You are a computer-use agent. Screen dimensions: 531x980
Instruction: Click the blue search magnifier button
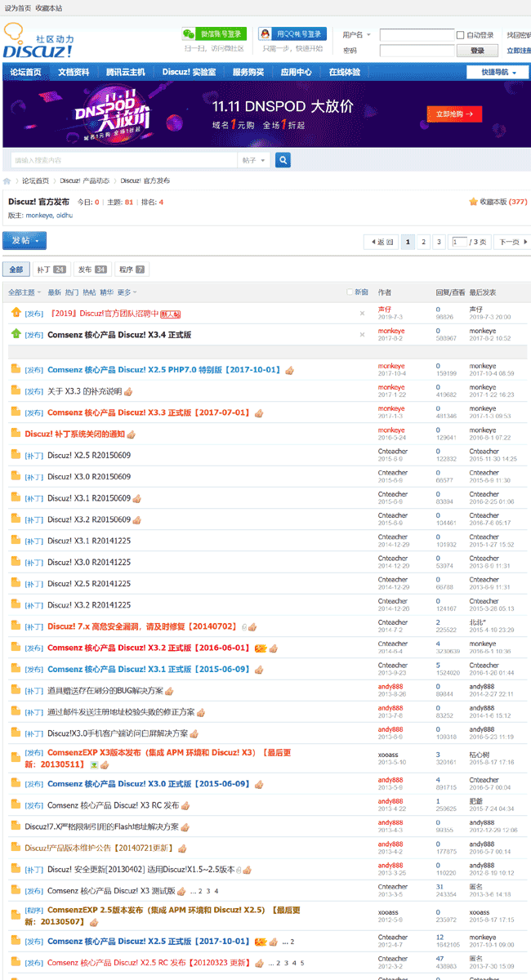(283, 160)
